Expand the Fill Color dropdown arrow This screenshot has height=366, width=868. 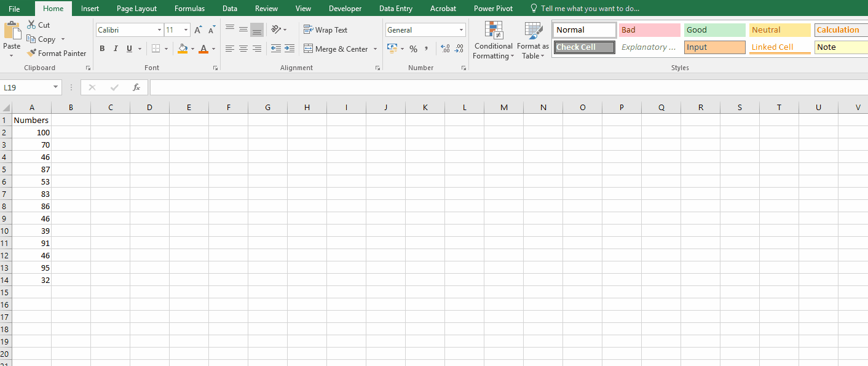pyautogui.click(x=191, y=49)
